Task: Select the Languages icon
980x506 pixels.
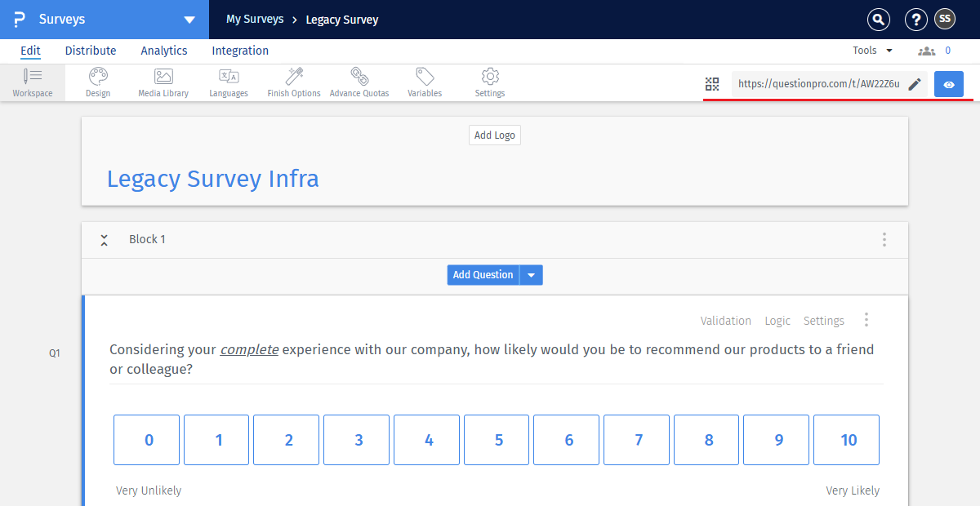Action: (228, 82)
